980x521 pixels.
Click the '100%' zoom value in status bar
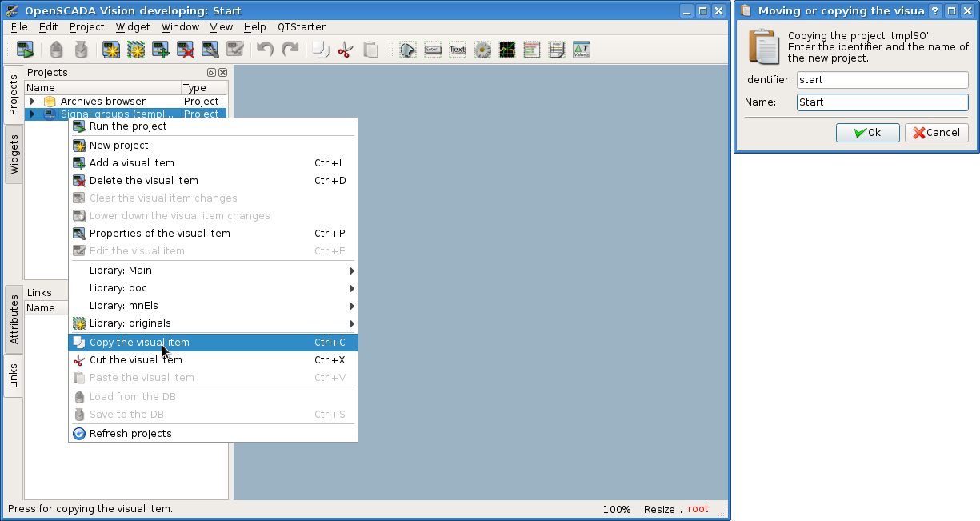[x=617, y=509]
